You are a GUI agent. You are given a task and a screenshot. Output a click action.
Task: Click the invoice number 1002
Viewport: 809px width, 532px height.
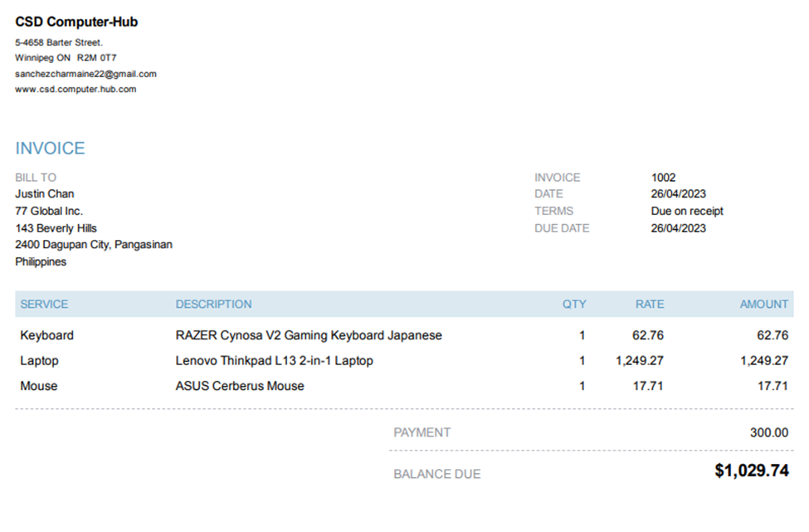pos(664,178)
